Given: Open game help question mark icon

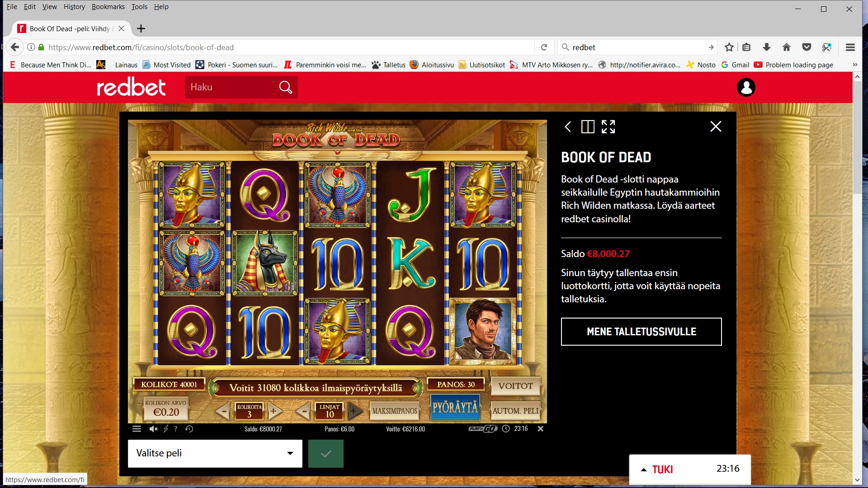Looking at the screenshot, I should 176,429.
